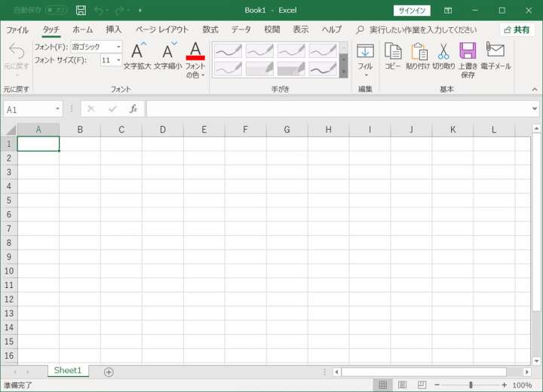Switch to the 挿入 tab
Image resolution: width=543 pixels, height=392 pixels.
click(x=114, y=30)
